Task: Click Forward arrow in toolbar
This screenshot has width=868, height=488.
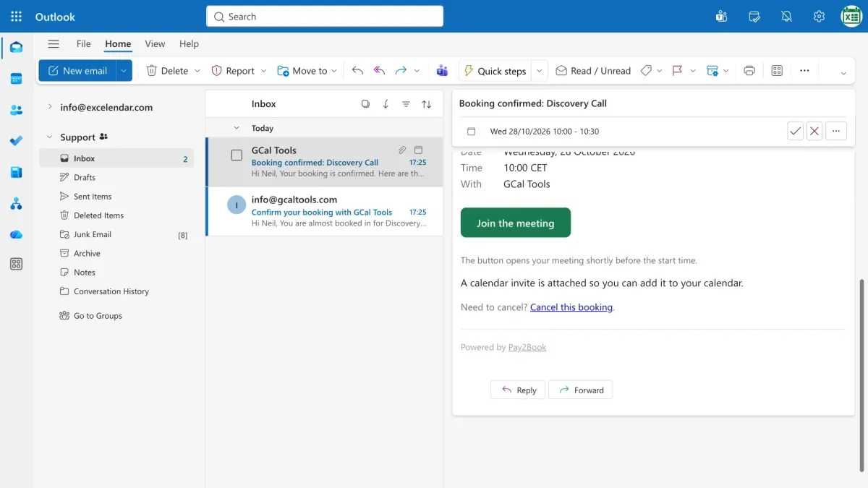Action: point(401,71)
